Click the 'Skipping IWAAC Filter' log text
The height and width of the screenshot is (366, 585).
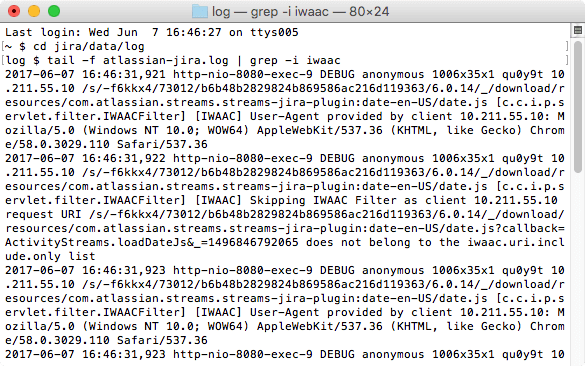(x=323, y=200)
